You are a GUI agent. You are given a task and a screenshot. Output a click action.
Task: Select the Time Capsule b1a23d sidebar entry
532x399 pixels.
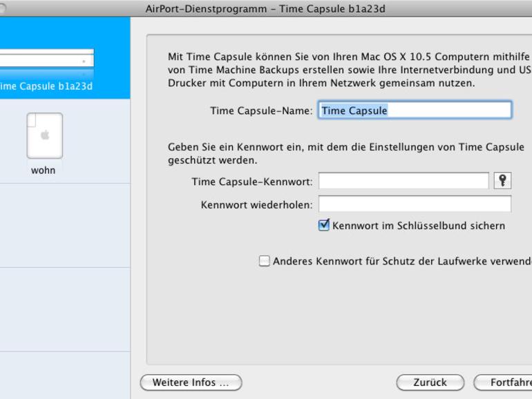[x=46, y=86]
